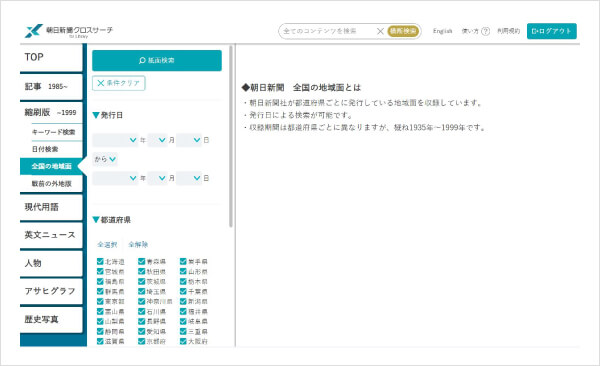
Task: Click the ログアウト button
Action: (x=551, y=31)
